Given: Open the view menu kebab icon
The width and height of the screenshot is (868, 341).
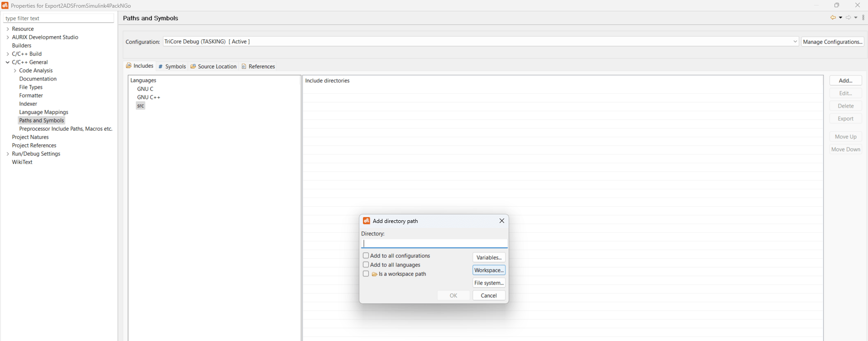Looking at the screenshot, I should (863, 18).
